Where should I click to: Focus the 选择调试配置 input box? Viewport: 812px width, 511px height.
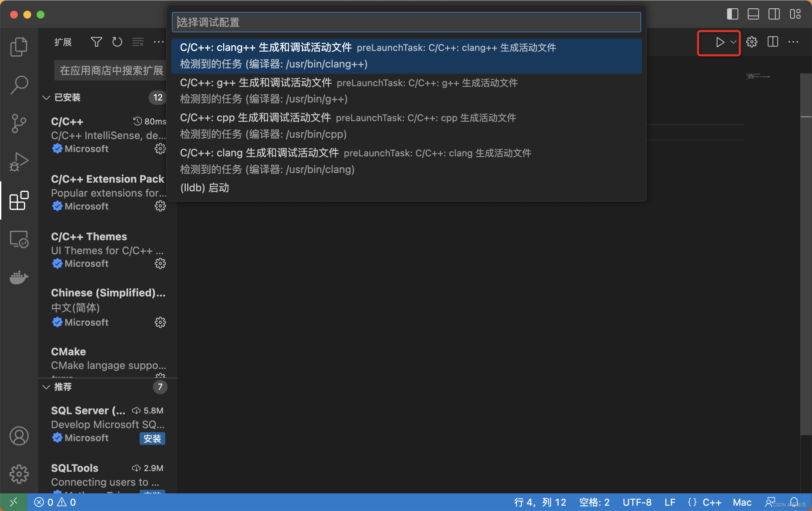point(406,22)
